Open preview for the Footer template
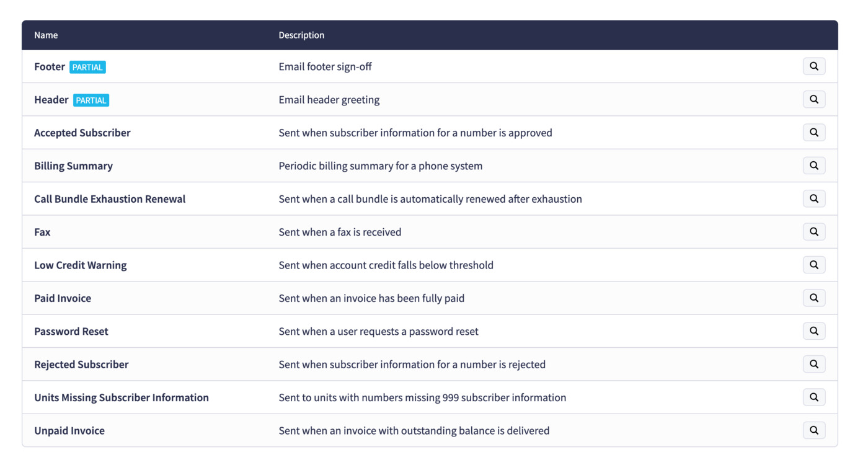Image resolution: width=868 pixels, height=470 pixels. [x=814, y=66]
